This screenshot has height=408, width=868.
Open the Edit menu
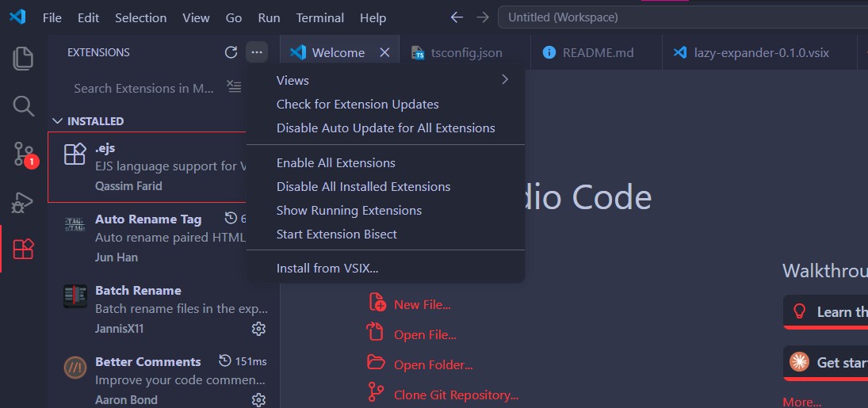[88, 17]
